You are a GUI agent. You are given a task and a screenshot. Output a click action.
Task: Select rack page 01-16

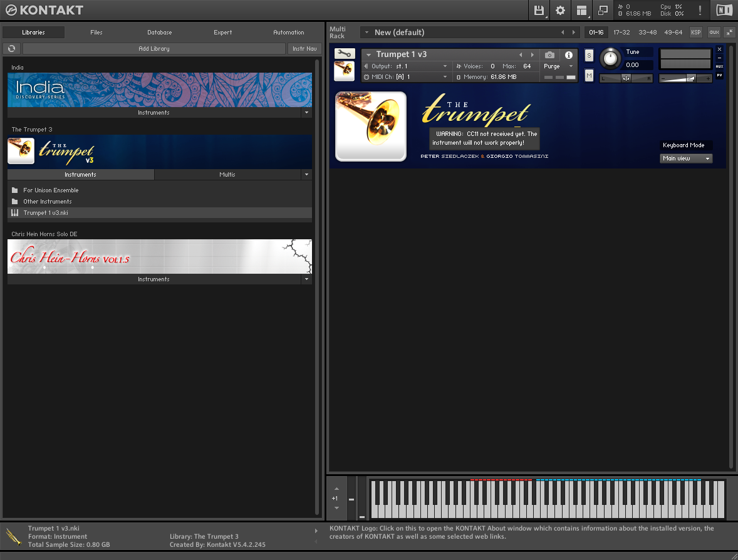pyautogui.click(x=596, y=33)
